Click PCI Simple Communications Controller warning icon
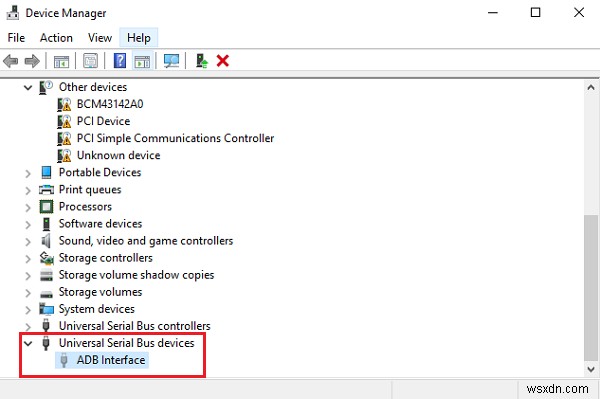The width and height of the screenshot is (600, 399). (64, 138)
